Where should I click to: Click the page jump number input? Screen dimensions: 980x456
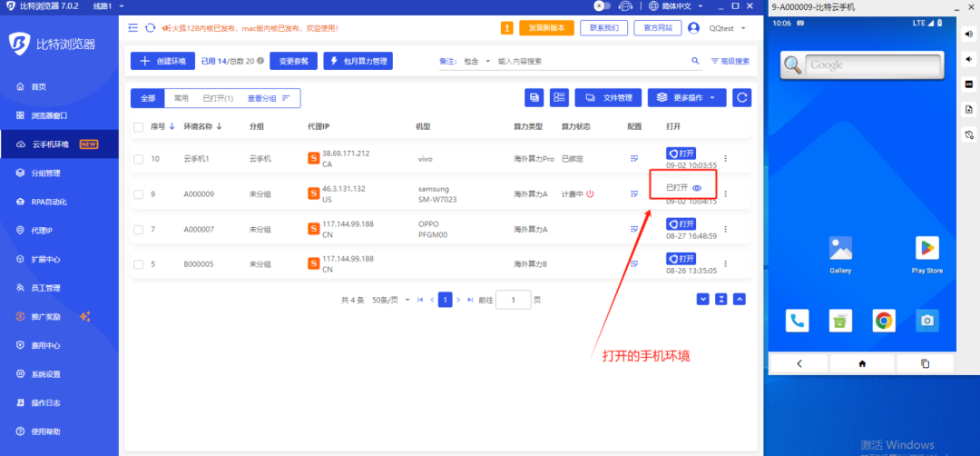(x=513, y=300)
